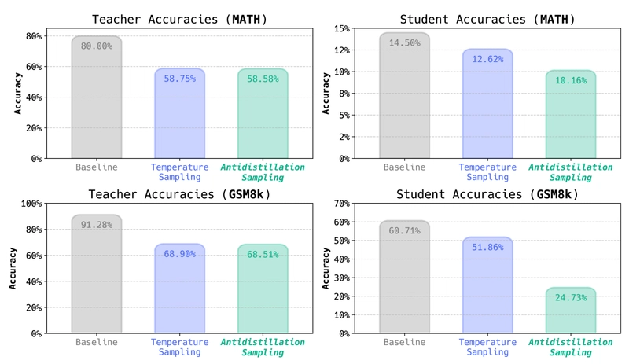Click the 24.73% Antidistillation Sampling bar

[x=571, y=311]
